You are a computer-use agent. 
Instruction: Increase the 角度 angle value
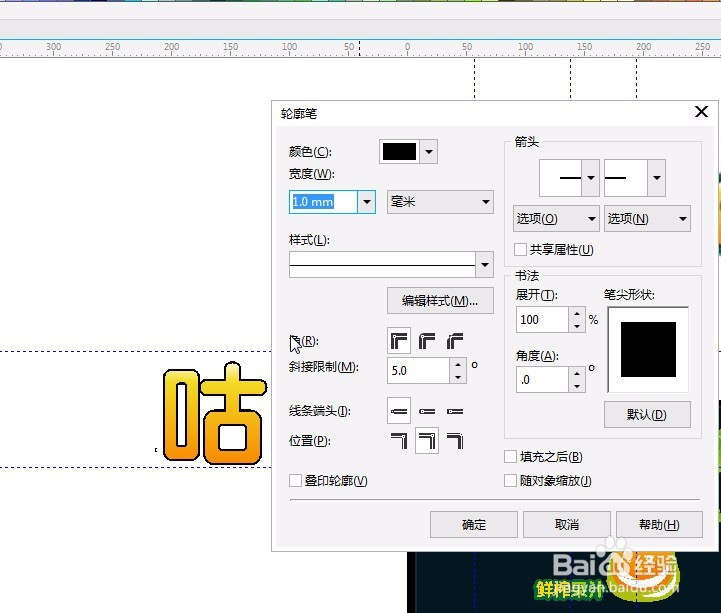click(x=577, y=373)
